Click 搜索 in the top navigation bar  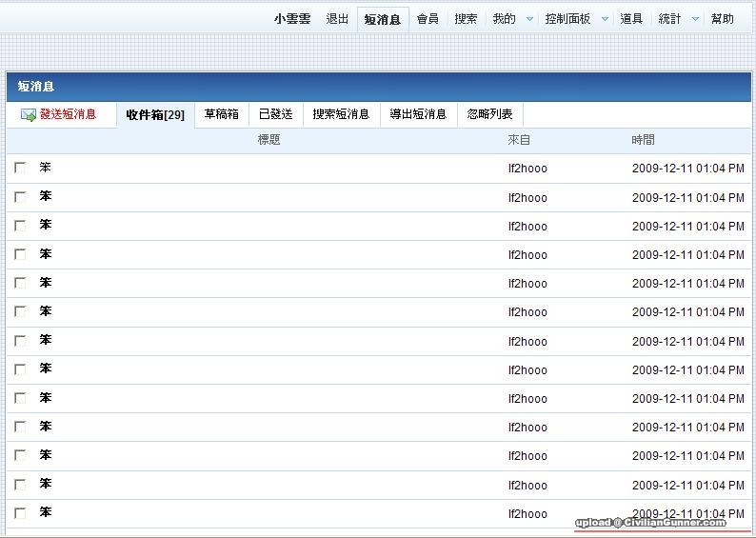point(466,19)
